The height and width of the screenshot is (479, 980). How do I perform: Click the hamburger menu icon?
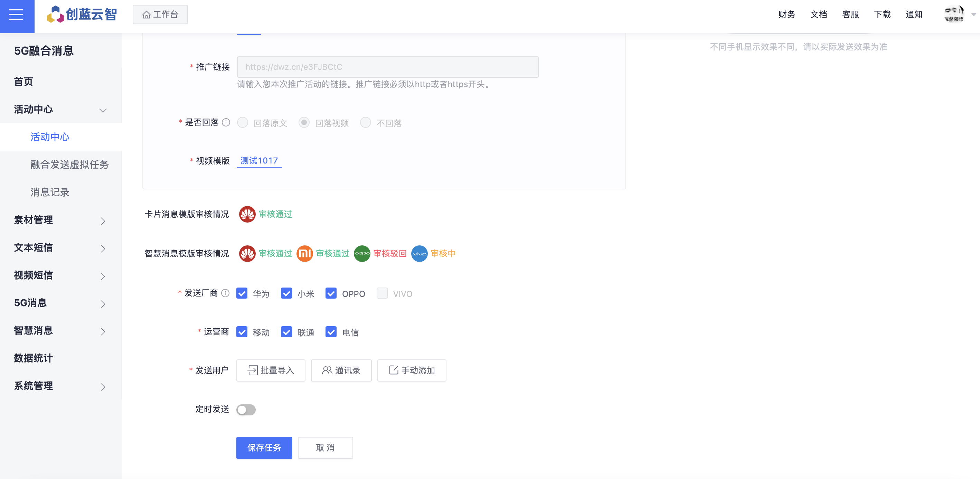[x=16, y=15]
